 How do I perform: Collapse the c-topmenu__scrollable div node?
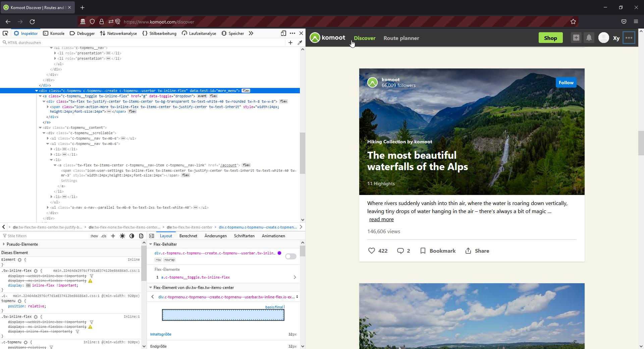pos(44,133)
